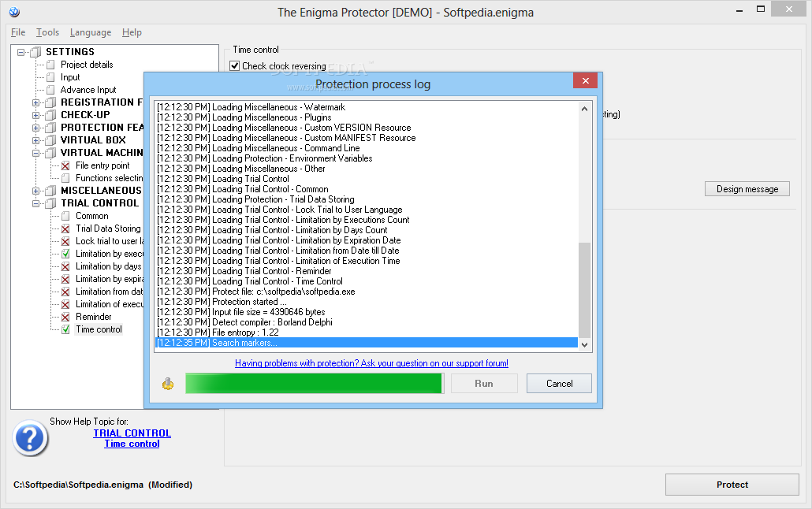Click the blue question mark help icon
Screen dimensions: 812x509
point(31,438)
